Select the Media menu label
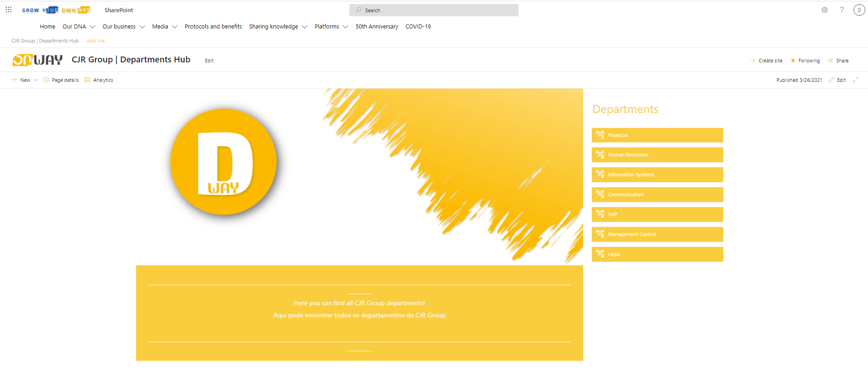 (160, 27)
